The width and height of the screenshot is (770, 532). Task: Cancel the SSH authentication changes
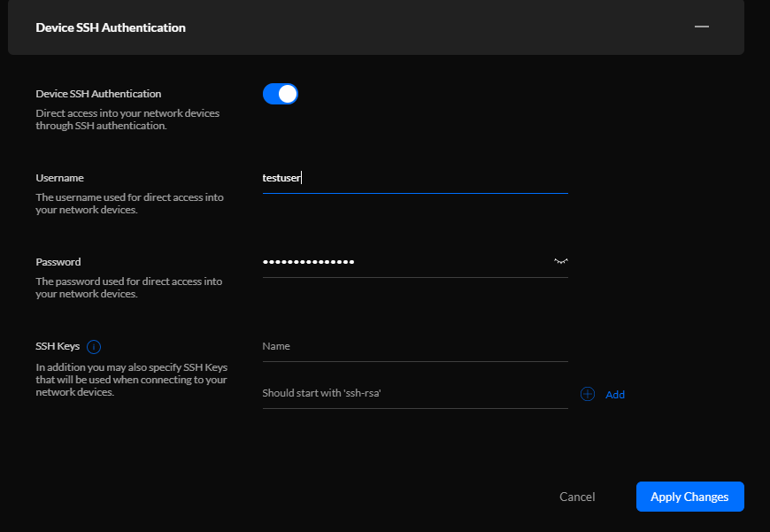click(x=577, y=497)
